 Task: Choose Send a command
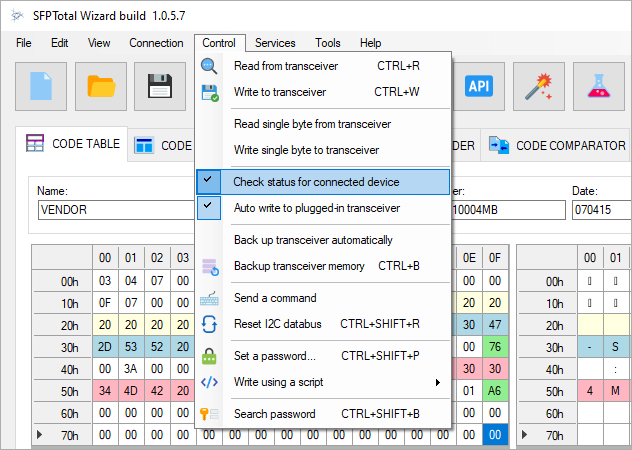pyautogui.click(x=323, y=298)
